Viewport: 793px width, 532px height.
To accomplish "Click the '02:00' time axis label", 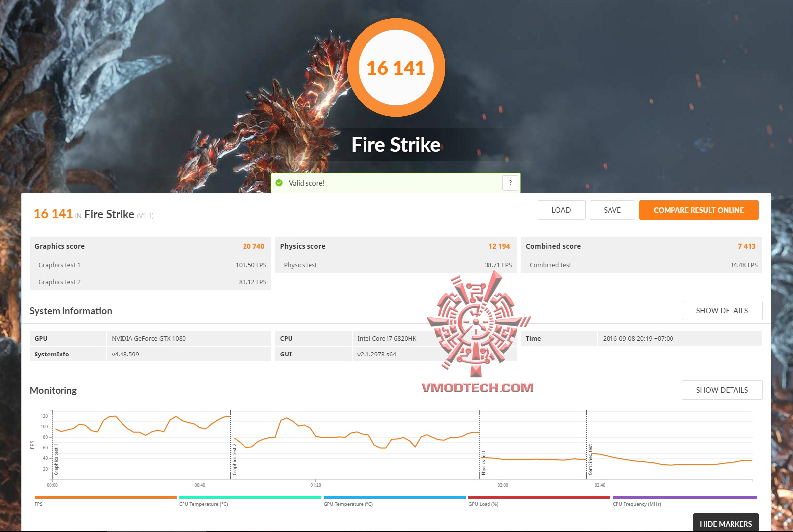I will pos(503,485).
